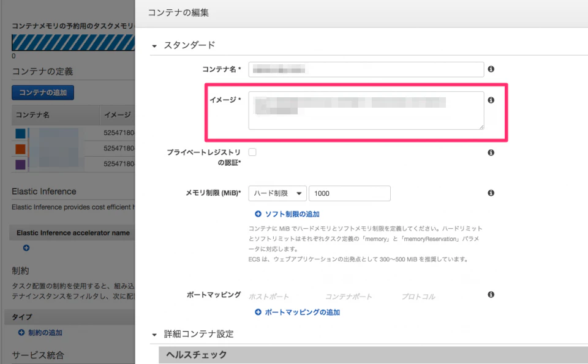Click the info icon beside コンテナ名 field
Viewport: 588px width, 364px height.
tap(491, 69)
